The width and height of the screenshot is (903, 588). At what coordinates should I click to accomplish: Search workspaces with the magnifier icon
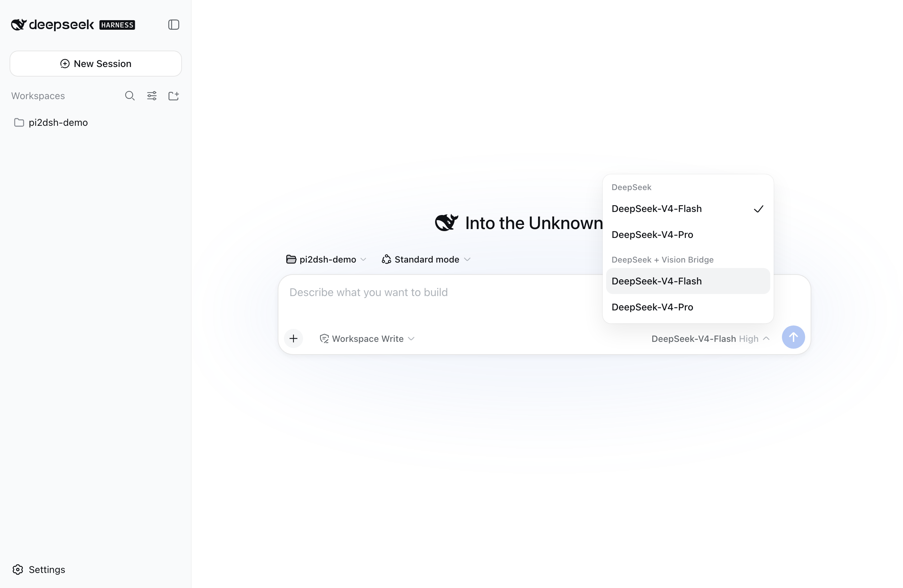[x=130, y=96]
